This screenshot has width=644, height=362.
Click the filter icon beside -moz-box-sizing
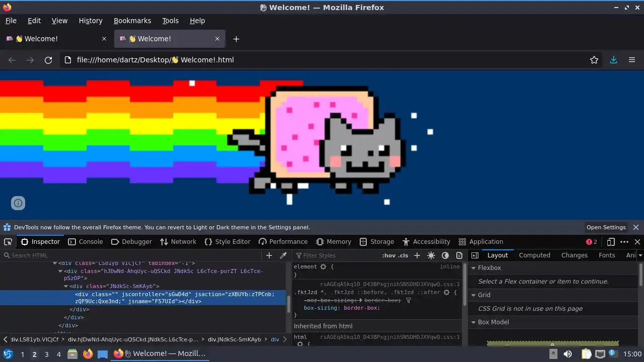click(x=409, y=300)
